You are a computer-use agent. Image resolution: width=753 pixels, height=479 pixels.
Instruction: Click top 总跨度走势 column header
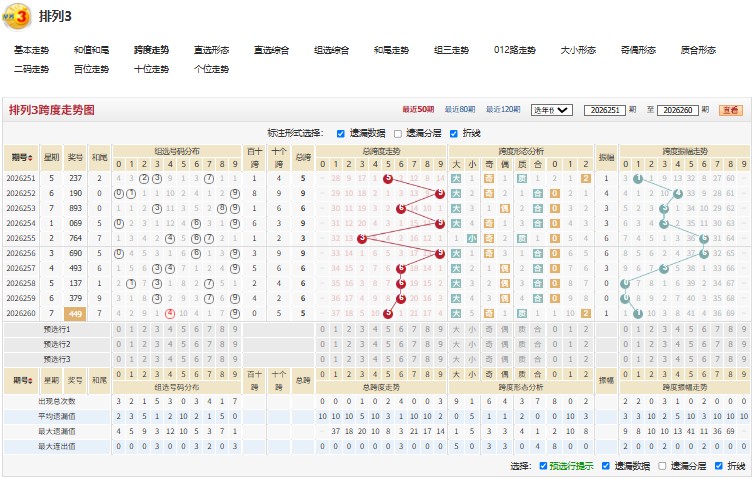coord(381,151)
